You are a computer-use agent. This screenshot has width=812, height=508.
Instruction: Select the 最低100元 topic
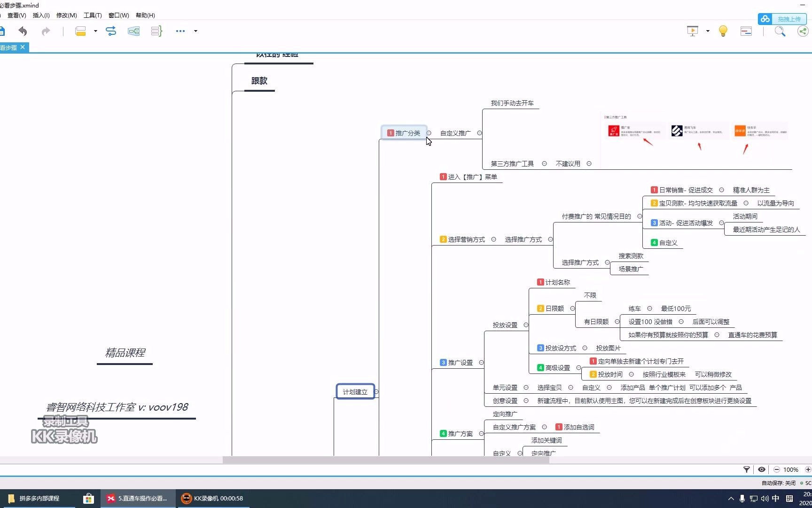pos(676,309)
